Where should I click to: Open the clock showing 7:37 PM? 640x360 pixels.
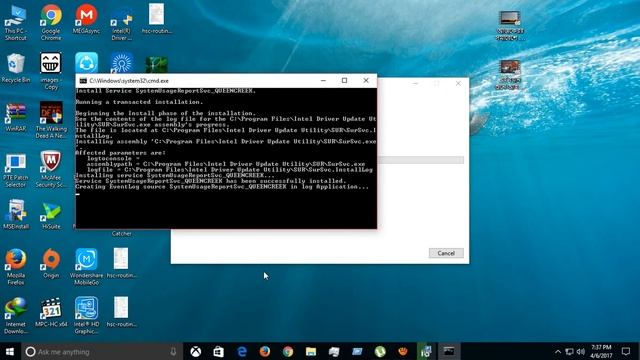pos(601,351)
